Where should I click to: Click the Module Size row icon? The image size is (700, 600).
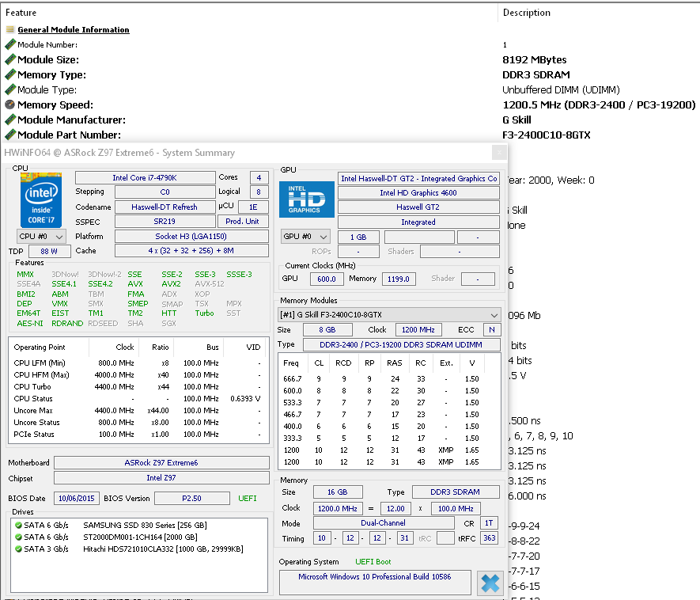pos(10,59)
